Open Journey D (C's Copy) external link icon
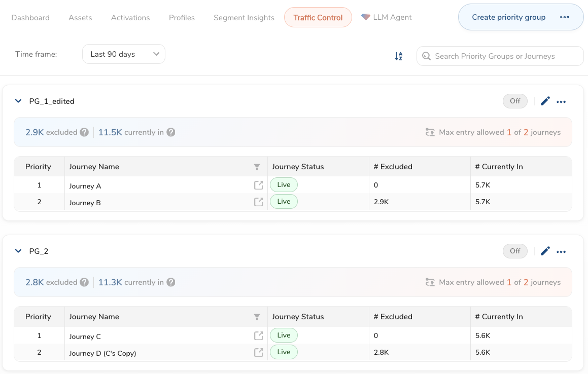The width and height of the screenshot is (588, 374). coord(258,352)
